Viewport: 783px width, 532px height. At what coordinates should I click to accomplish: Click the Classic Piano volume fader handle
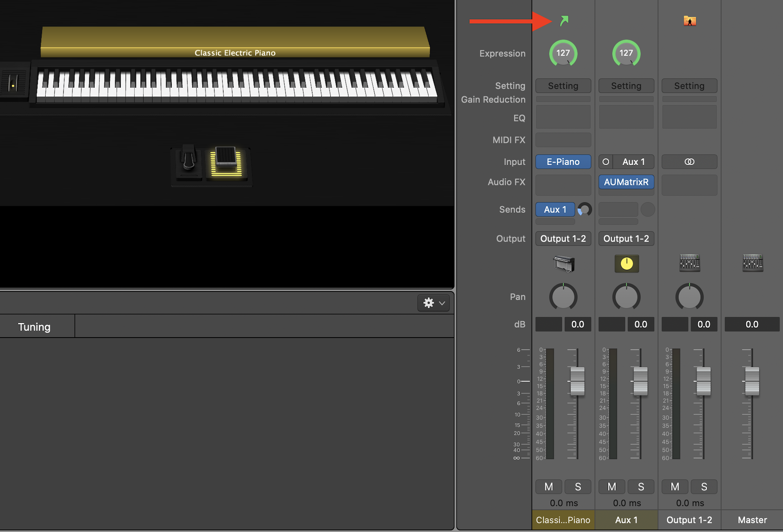(x=577, y=381)
